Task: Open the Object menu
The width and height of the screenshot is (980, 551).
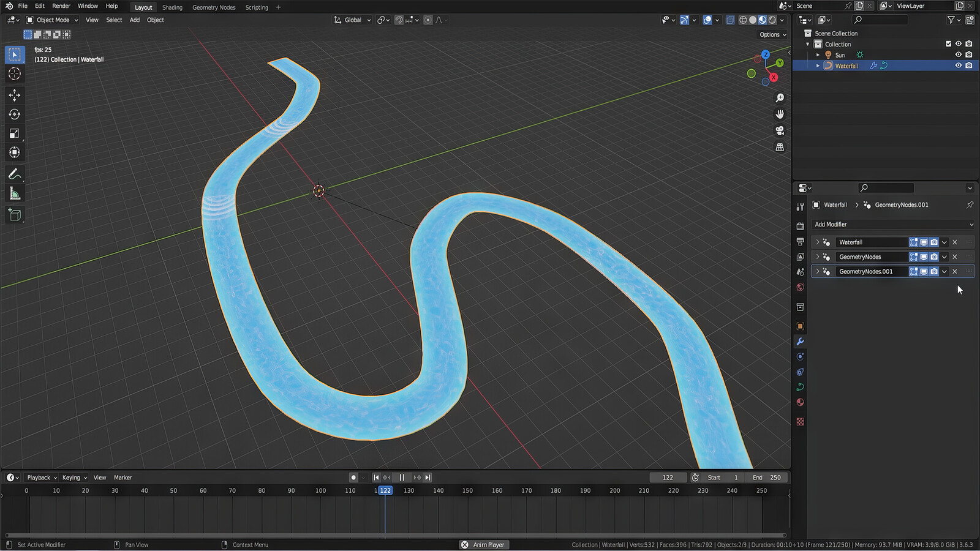Action: tap(155, 20)
